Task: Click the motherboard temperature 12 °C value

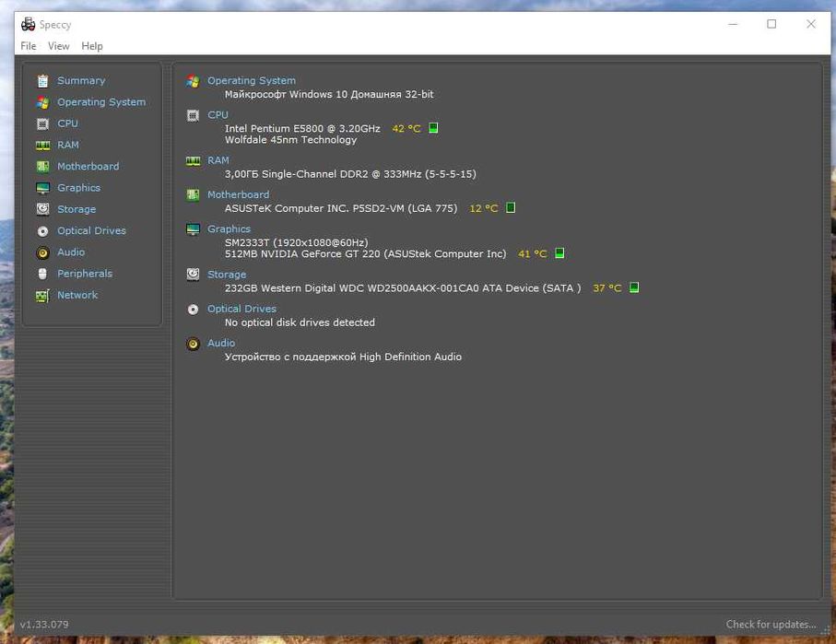Action: 483,208
